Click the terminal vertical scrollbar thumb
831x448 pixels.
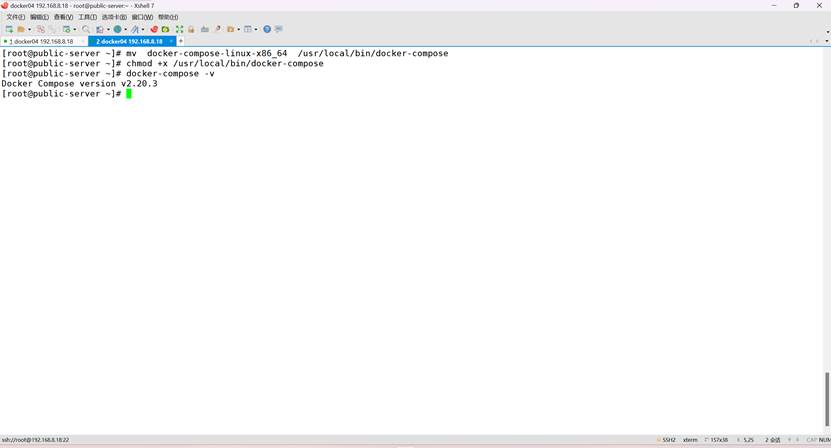pos(827,399)
